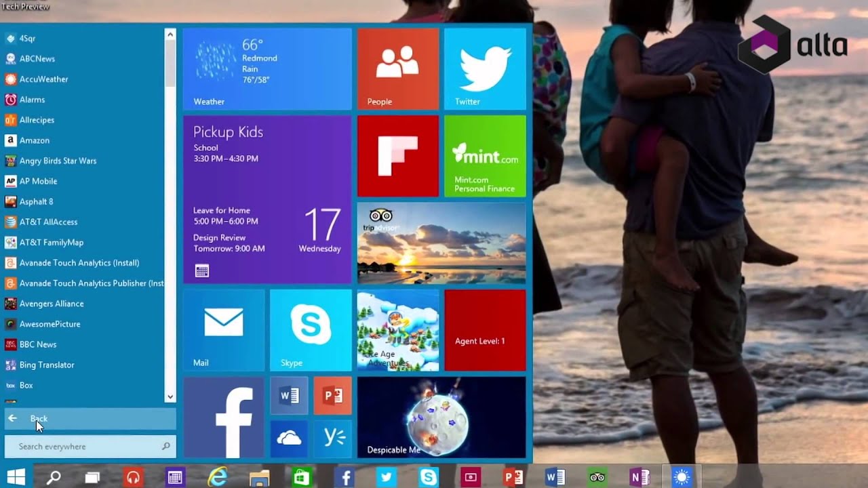The image size is (868, 488).
Task: Open the Agent Level: 1 tile
Action: coord(485,330)
